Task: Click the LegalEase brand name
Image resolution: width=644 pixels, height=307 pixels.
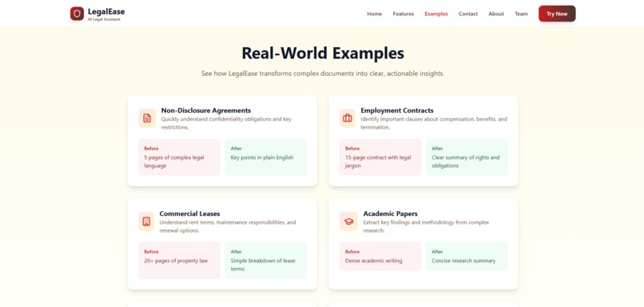Action: coord(106,11)
